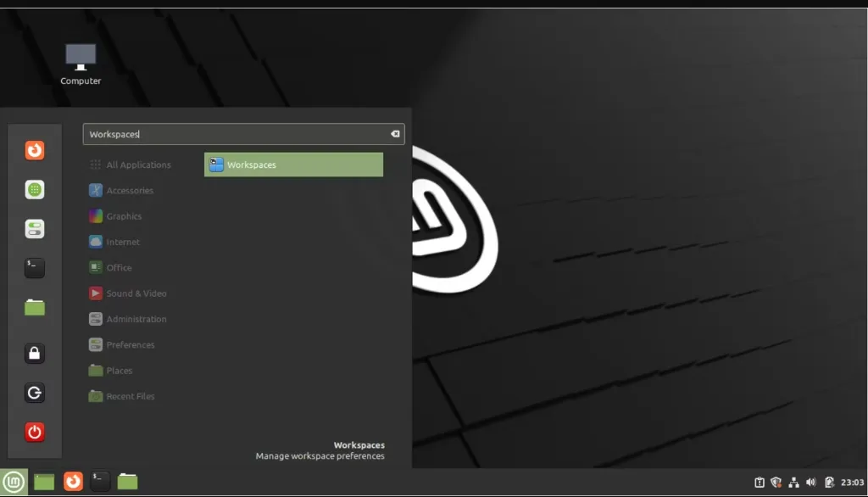
Task: Clear the search field text
Action: [x=395, y=133]
